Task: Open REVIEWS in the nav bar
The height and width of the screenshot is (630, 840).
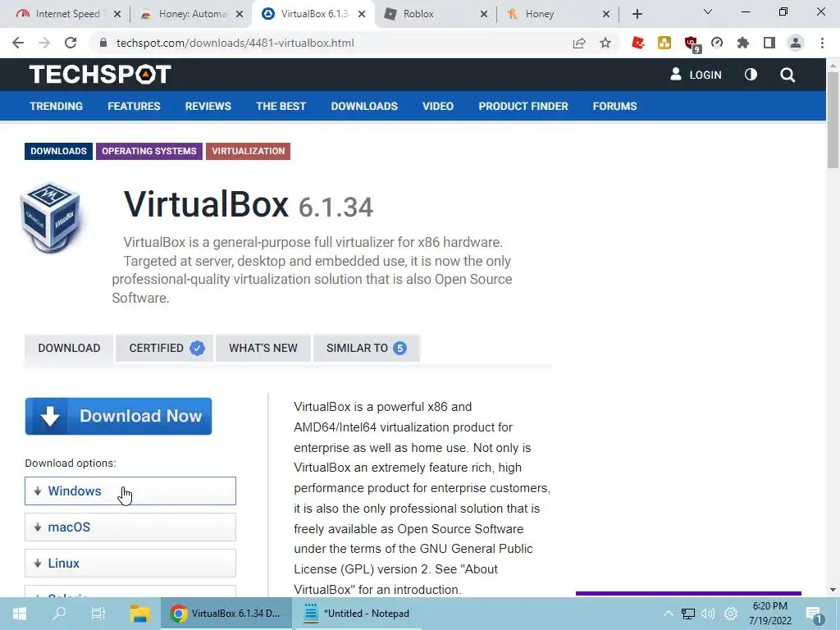Action: [x=208, y=106]
